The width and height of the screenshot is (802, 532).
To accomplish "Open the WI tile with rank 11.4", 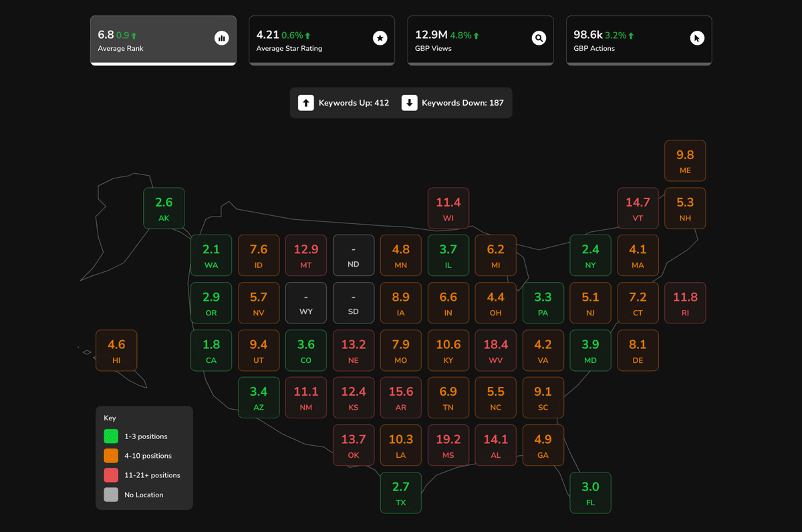I will 448,209.
